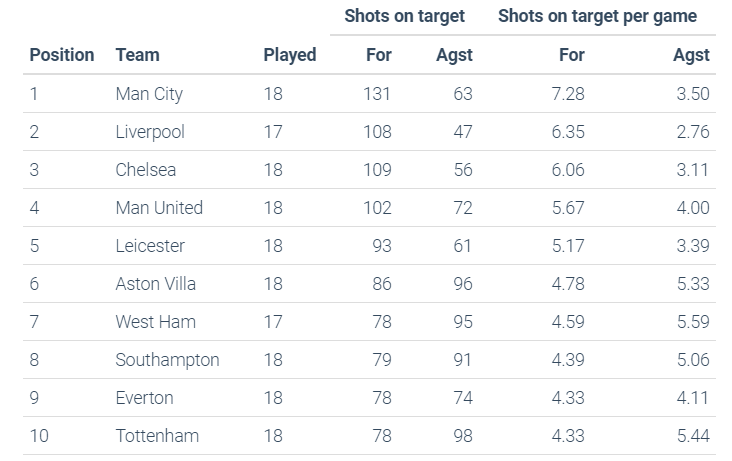Select the Everton row name
The image size is (732, 461).
pyautogui.click(x=144, y=398)
